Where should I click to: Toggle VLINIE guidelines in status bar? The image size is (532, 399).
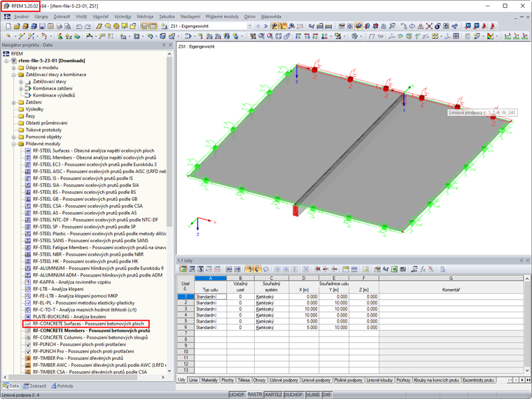(312, 395)
